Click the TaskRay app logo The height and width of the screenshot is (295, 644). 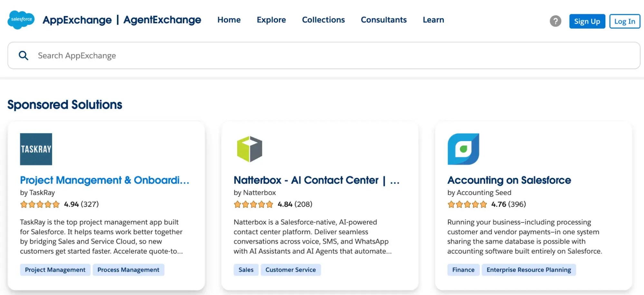(x=36, y=149)
